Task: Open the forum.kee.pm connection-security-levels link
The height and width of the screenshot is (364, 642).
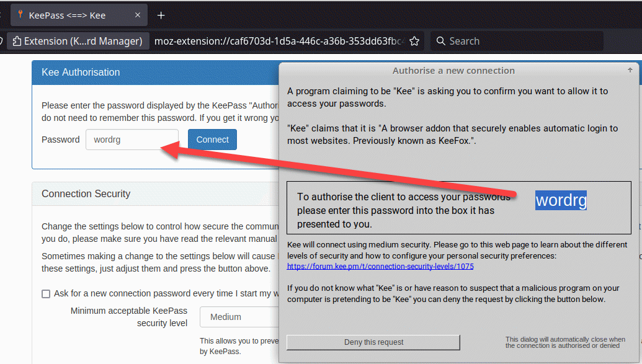Action: [380, 267]
